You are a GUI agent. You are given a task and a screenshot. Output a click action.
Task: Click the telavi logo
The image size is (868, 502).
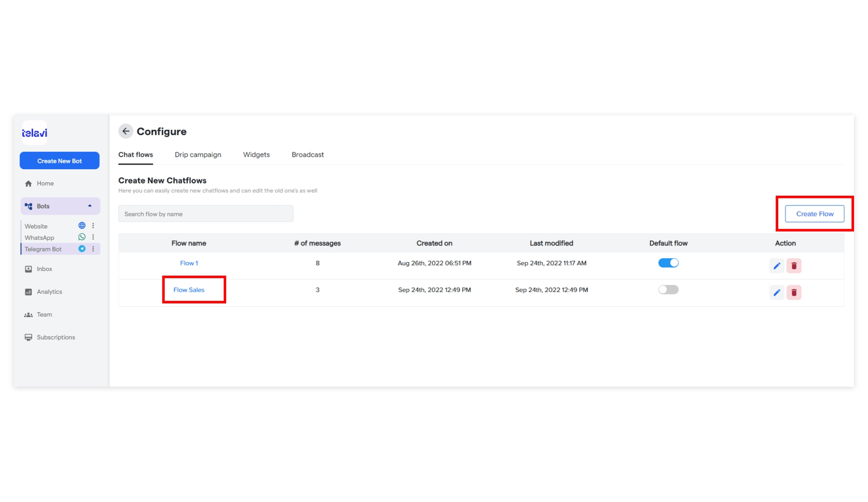[34, 133]
